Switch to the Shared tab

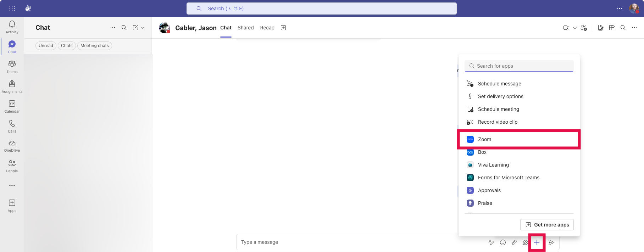click(246, 28)
